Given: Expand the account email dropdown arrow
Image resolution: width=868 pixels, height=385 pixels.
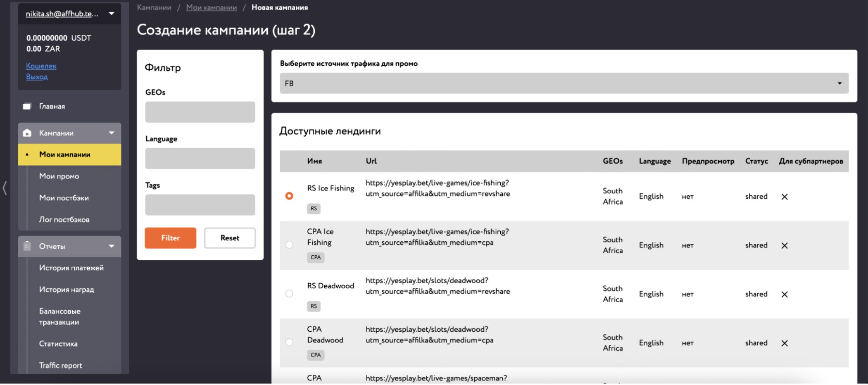Looking at the screenshot, I should point(112,14).
